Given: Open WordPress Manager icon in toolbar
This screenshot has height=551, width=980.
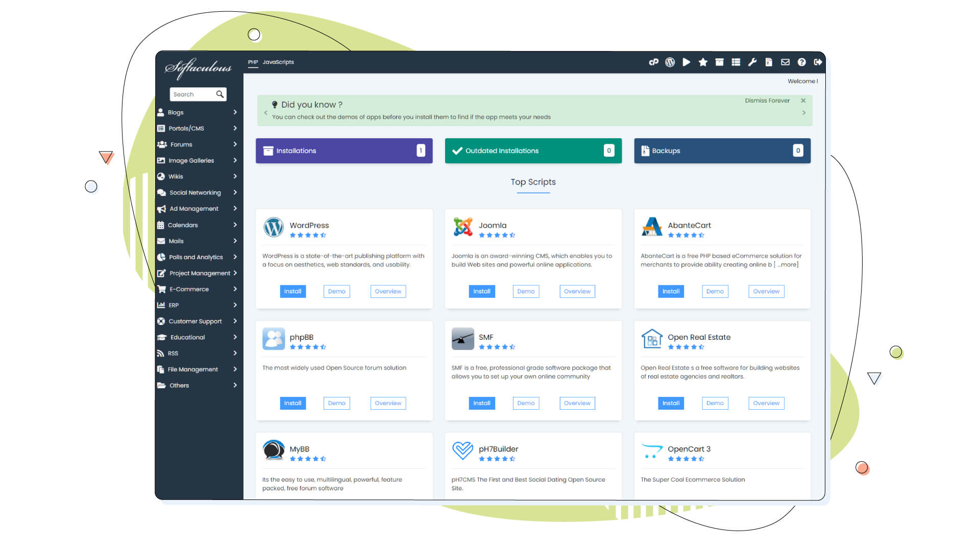Looking at the screenshot, I should click(x=670, y=62).
